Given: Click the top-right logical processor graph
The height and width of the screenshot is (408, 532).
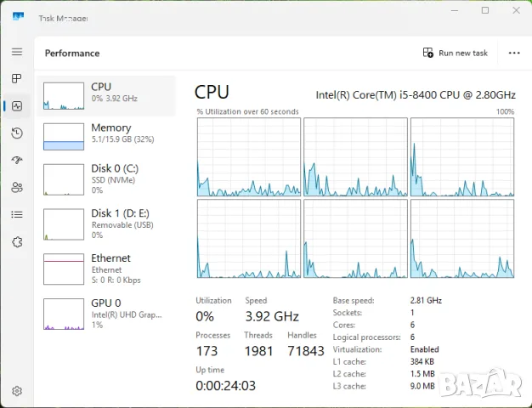Looking at the screenshot, I should (462, 156).
